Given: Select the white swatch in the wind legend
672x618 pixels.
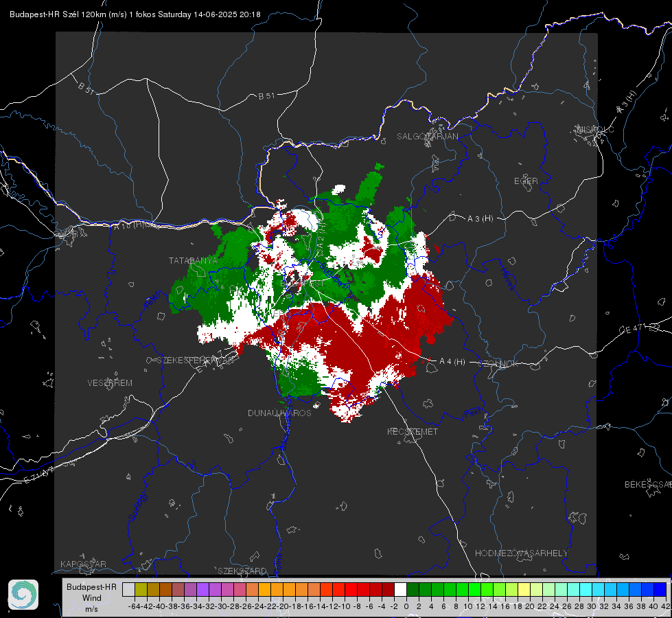Looking at the screenshot, I should tap(400, 589).
